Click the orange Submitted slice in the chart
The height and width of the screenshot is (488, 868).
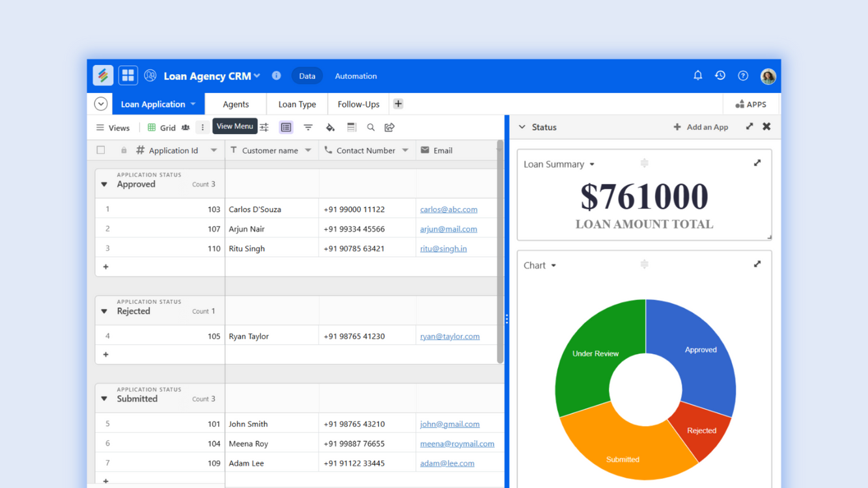click(622, 449)
